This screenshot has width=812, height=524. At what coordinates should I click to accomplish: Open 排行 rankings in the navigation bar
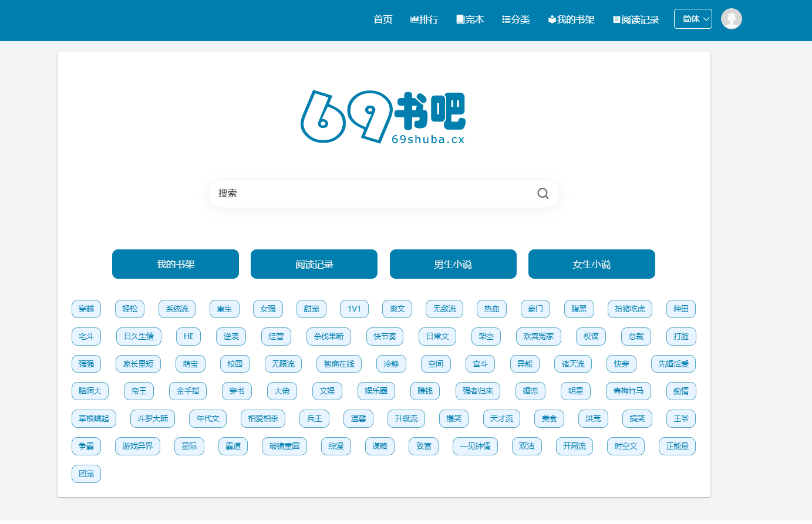424,19
